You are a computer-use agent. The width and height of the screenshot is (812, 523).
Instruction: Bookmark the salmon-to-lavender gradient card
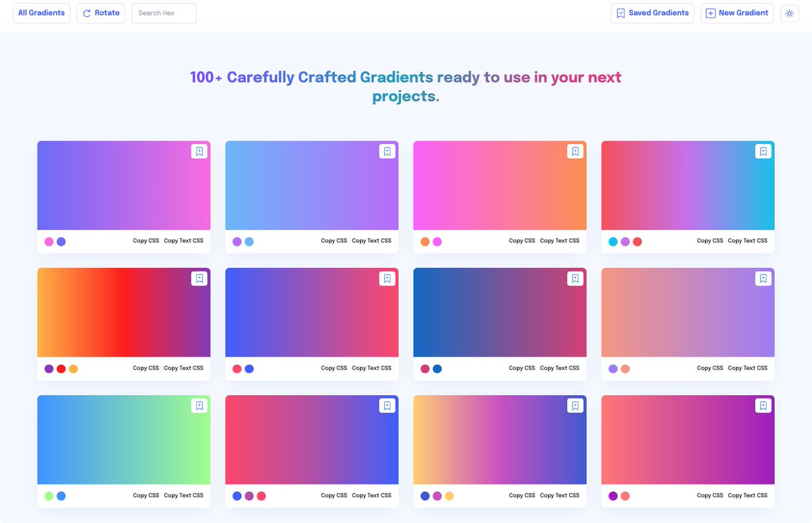(763, 278)
